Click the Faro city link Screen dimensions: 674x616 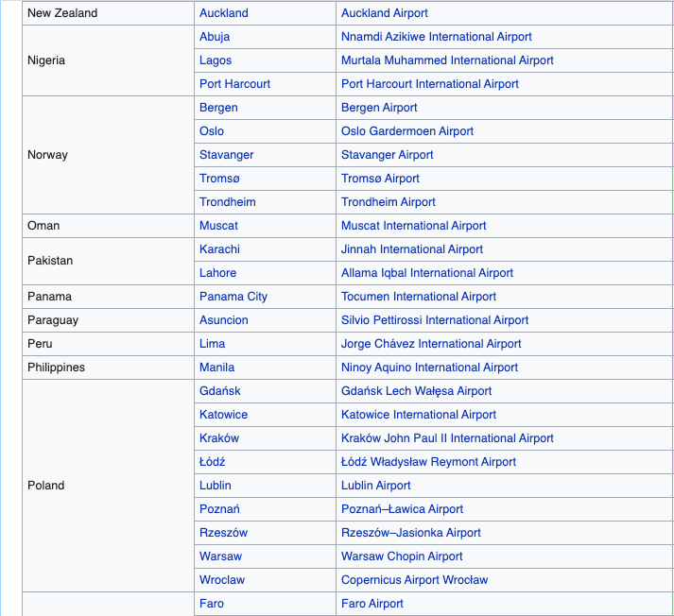(212, 604)
